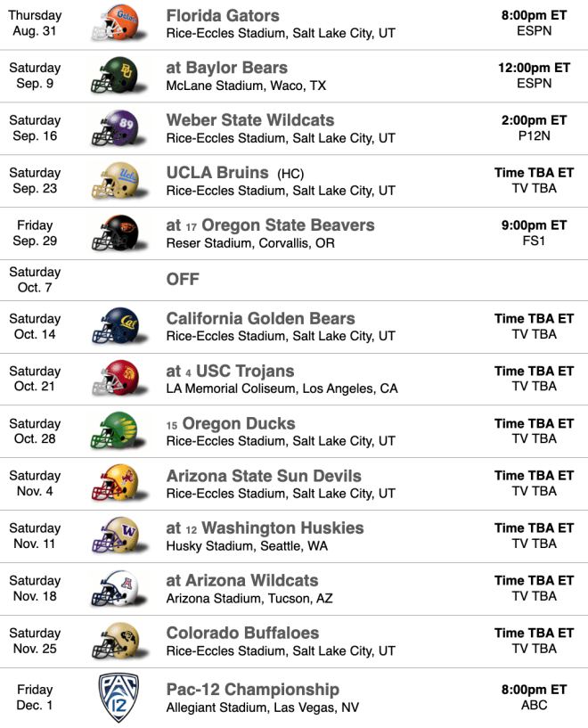588x728 pixels.
Task: Follow the Pac-12 Championship link
Action: pyautogui.click(x=253, y=690)
